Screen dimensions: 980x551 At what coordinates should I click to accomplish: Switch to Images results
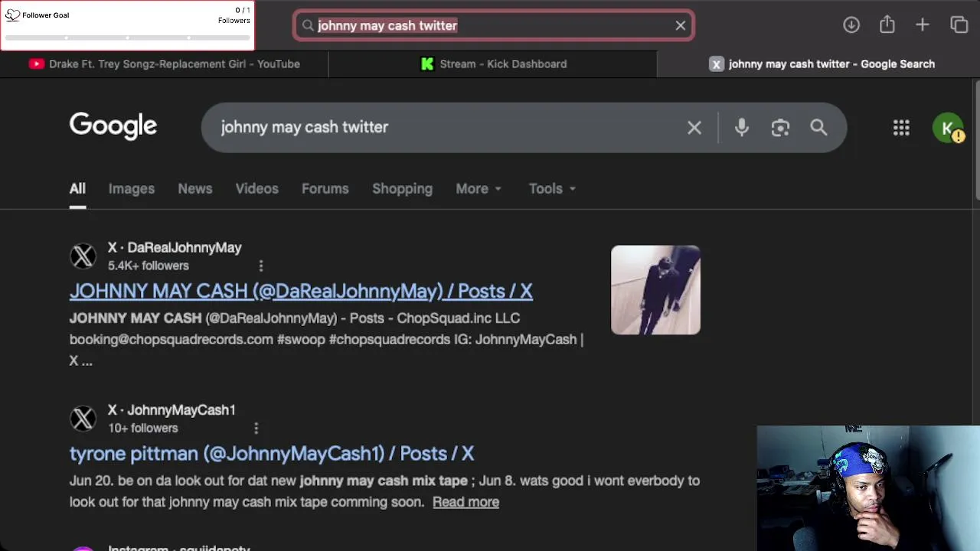[131, 189]
